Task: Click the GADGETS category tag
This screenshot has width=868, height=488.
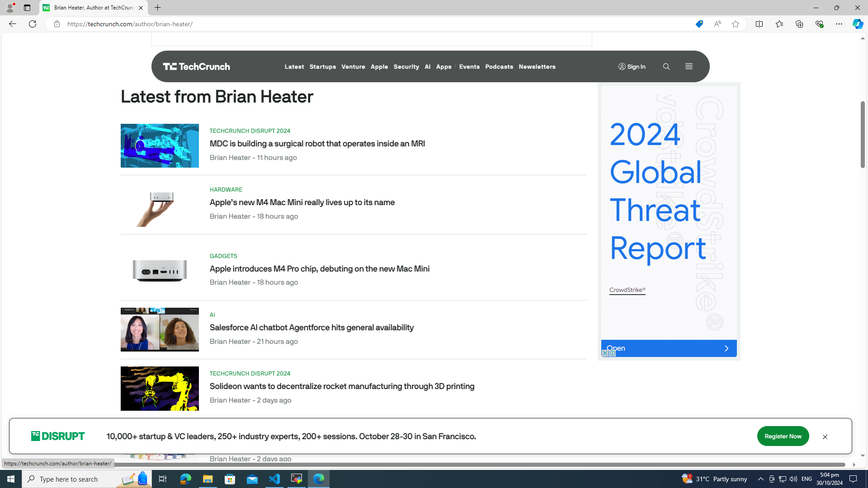Action: tap(223, 256)
